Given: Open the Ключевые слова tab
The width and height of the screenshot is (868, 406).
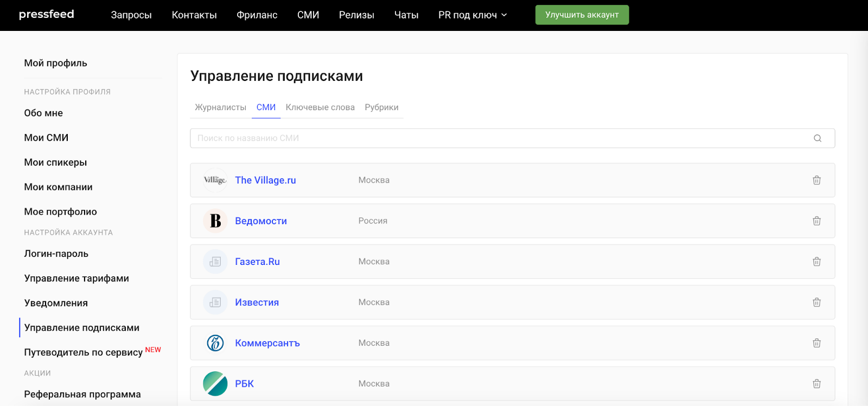Looking at the screenshot, I should click(x=320, y=107).
